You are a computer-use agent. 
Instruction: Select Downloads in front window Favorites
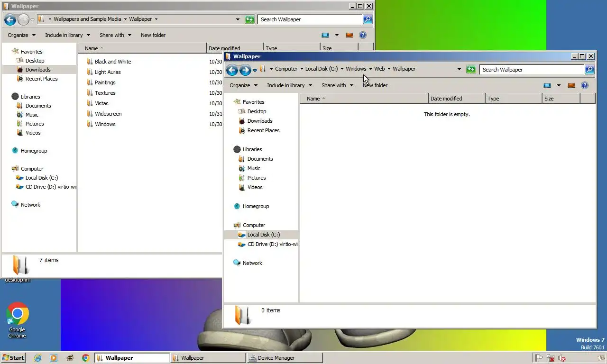(x=260, y=121)
